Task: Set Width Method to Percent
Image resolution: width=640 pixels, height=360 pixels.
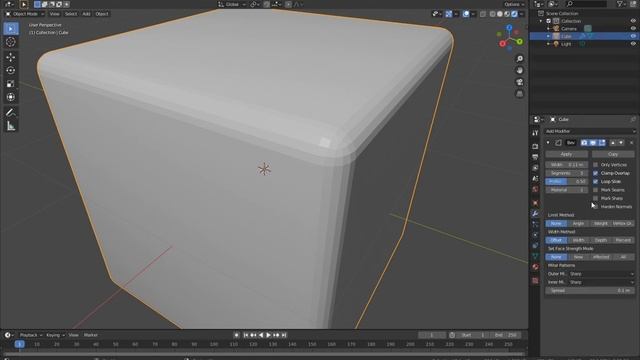Action: click(623, 240)
